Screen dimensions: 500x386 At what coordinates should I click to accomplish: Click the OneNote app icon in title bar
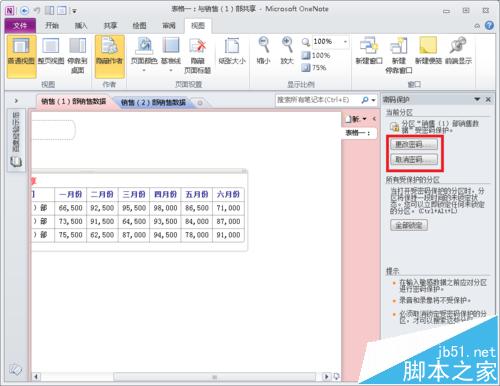10,11
